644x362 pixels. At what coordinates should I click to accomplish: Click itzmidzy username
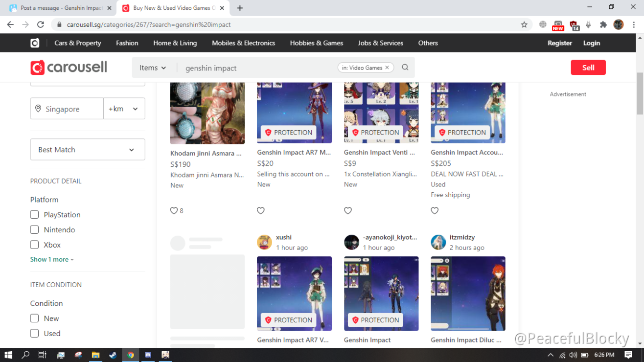point(462,237)
